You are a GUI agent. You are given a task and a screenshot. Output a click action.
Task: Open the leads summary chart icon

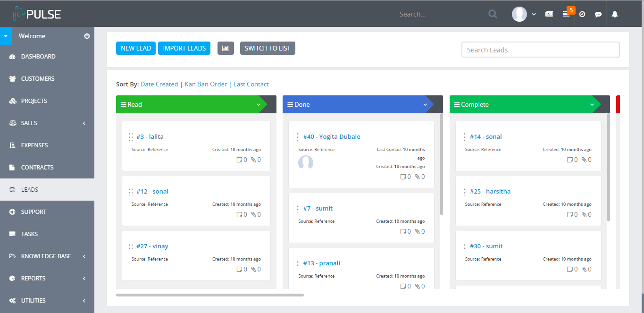coord(226,48)
